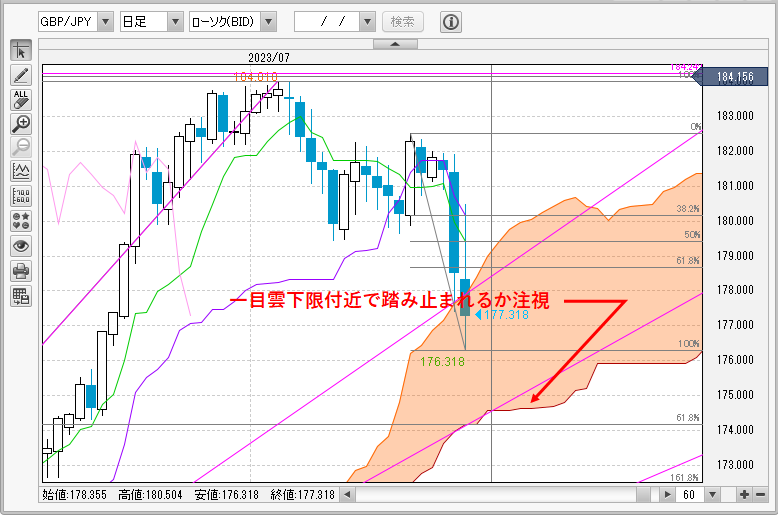Click the 始値:178.355 open value
This screenshot has width=778, height=515.
point(74,495)
